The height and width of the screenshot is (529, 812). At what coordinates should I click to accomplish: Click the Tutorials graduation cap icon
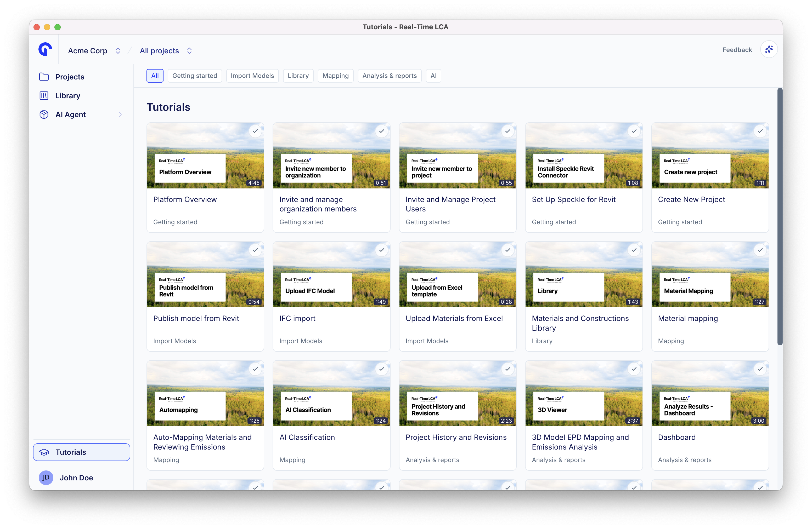tap(44, 452)
